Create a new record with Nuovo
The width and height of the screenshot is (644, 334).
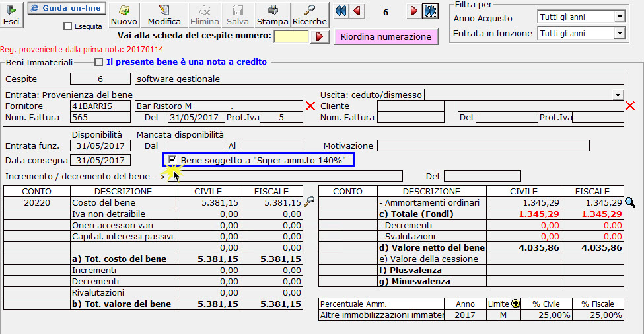click(124, 15)
